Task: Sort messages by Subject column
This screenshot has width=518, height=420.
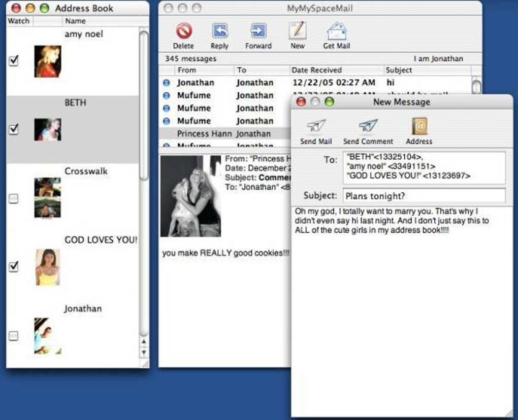Action: pyautogui.click(x=428, y=70)
